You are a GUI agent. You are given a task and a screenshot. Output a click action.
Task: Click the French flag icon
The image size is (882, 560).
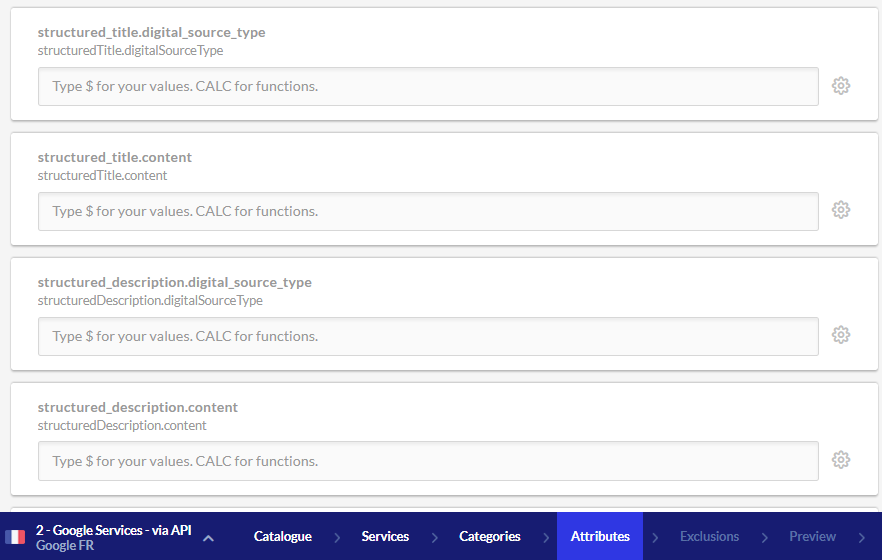pyautogui.click(x=15, y=537)
